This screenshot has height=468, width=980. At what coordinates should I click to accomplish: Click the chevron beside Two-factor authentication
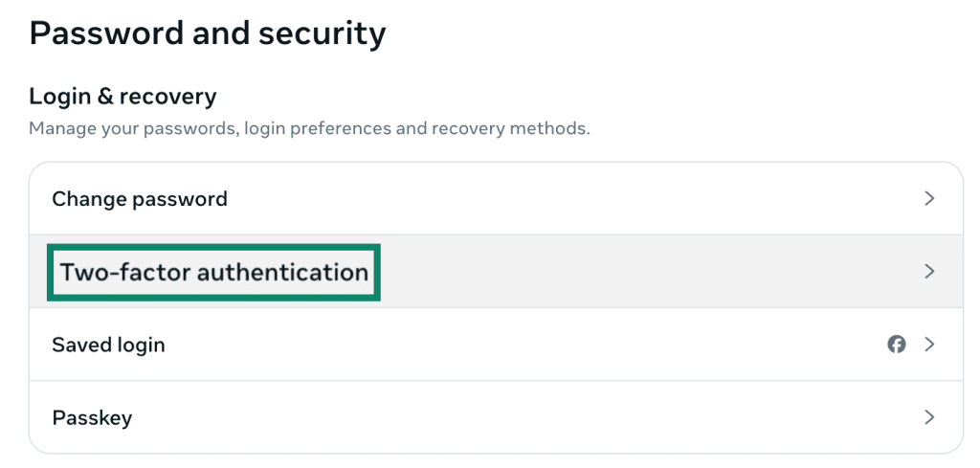[929, 271]
